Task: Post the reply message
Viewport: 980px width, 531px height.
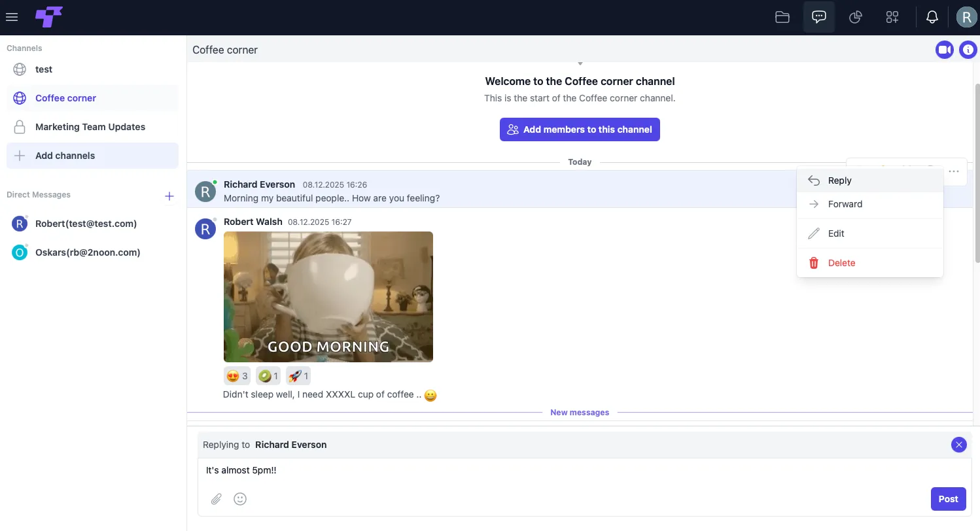Action: click(948, 499)
